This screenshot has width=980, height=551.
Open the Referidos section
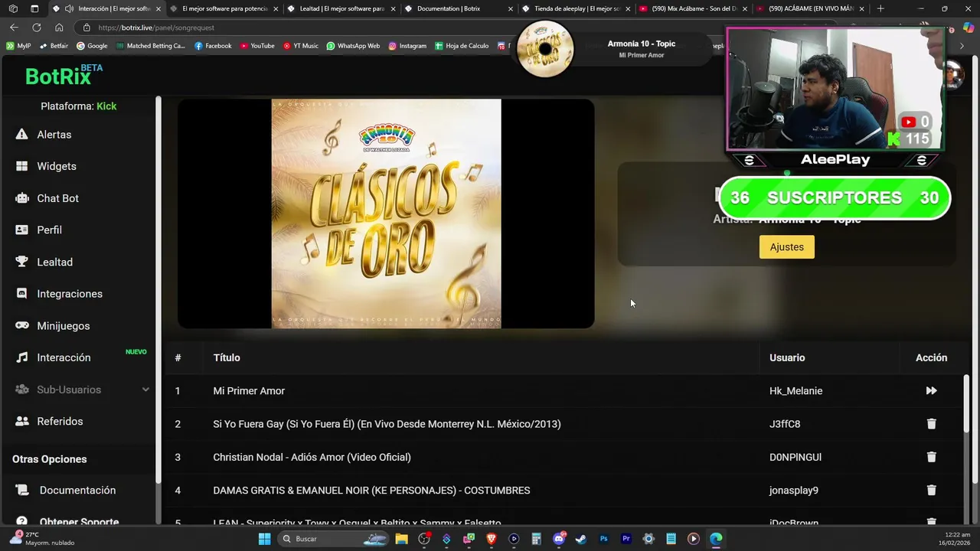pyautogui.click(x=60, y=422)
